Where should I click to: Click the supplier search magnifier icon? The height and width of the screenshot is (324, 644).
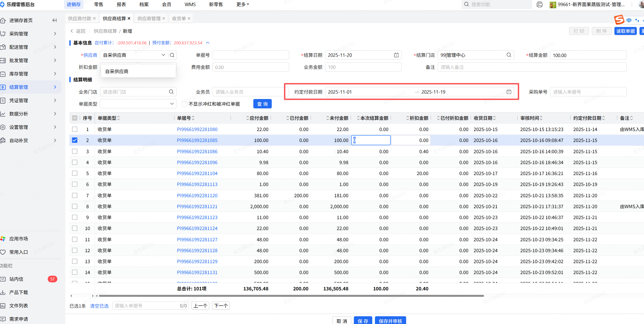pos(172,55)
